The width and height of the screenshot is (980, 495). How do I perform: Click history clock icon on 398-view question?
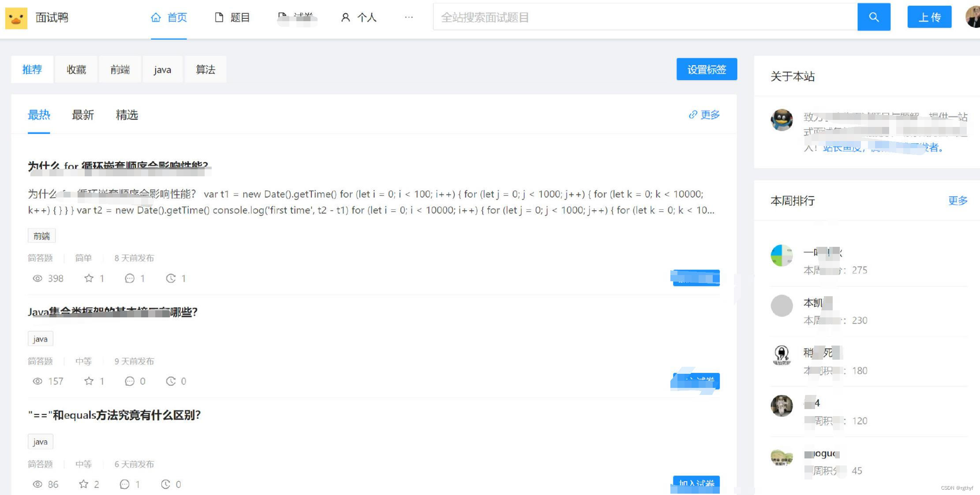(171, 278)
